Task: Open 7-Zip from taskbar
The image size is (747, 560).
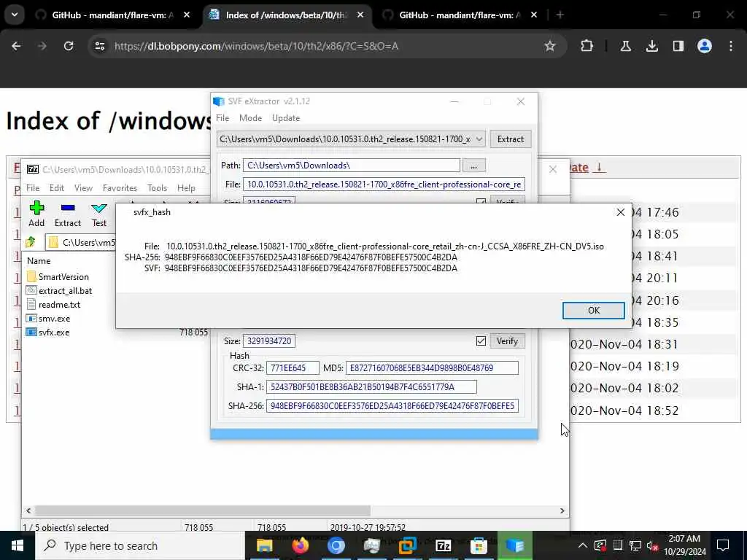Action: point(444,545)
